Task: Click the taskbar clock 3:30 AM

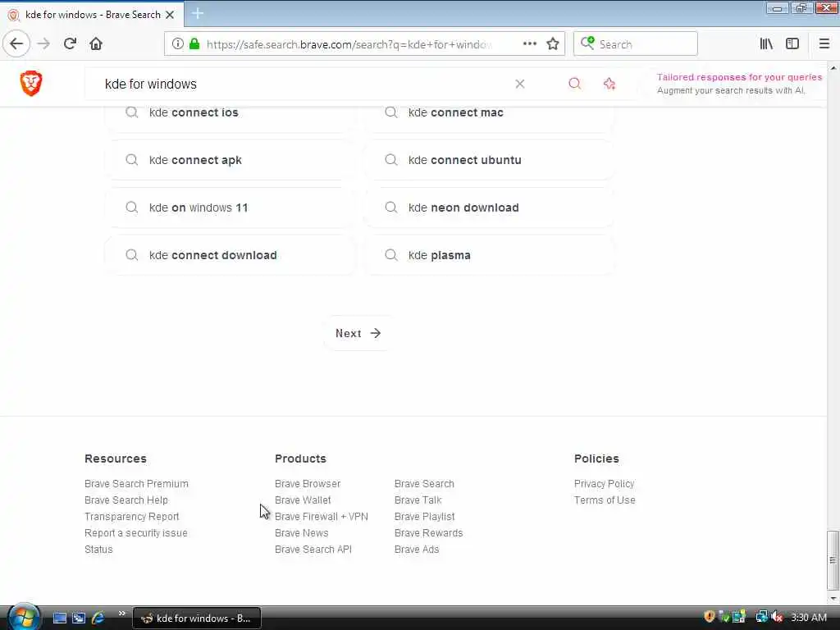Action: [808, 617]
